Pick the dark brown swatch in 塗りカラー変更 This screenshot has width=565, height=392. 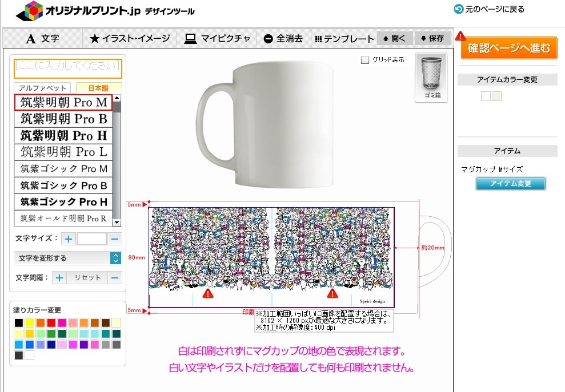[x=105, y=323]
